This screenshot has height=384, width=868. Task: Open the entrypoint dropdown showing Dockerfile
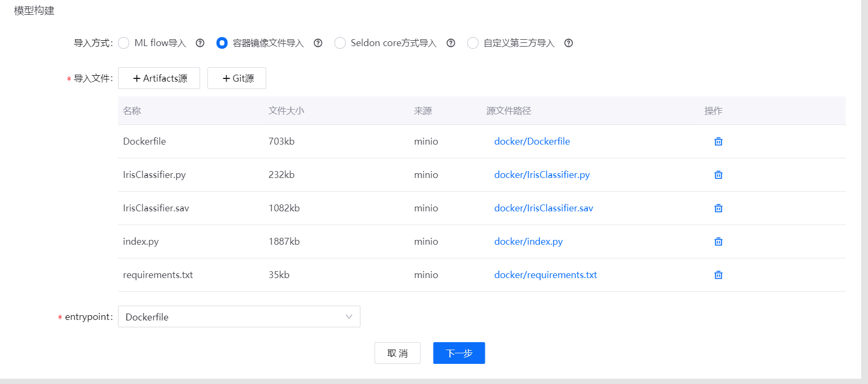tap(239, 317)
